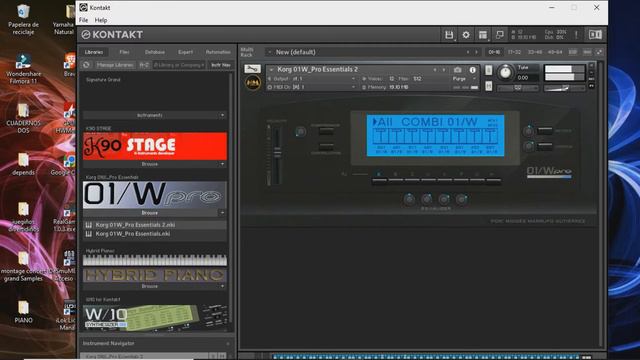
Task: Click the refresh libraries icon
Action: click(x=87, y=65)
